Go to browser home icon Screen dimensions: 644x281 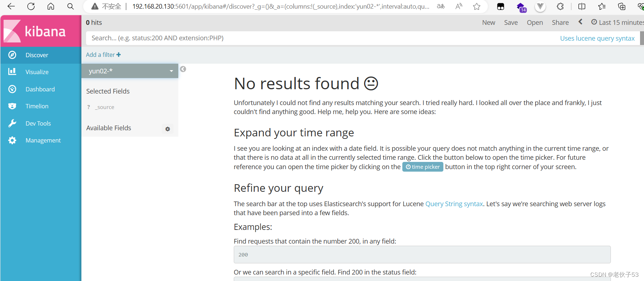[x=51, y=6]
